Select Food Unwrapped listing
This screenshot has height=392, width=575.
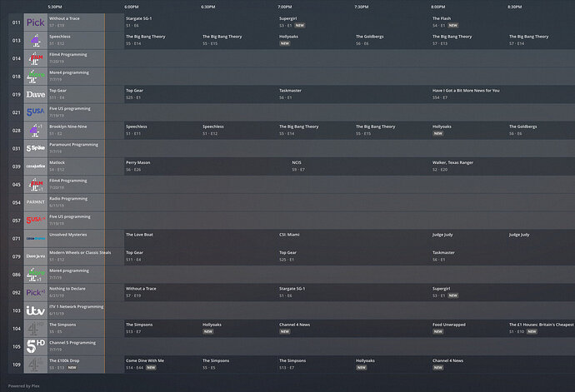click(468, 328)
